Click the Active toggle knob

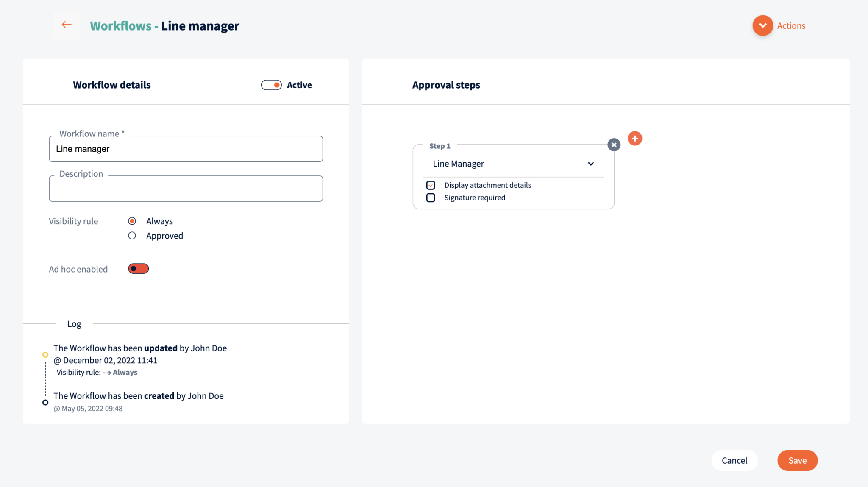277,85
